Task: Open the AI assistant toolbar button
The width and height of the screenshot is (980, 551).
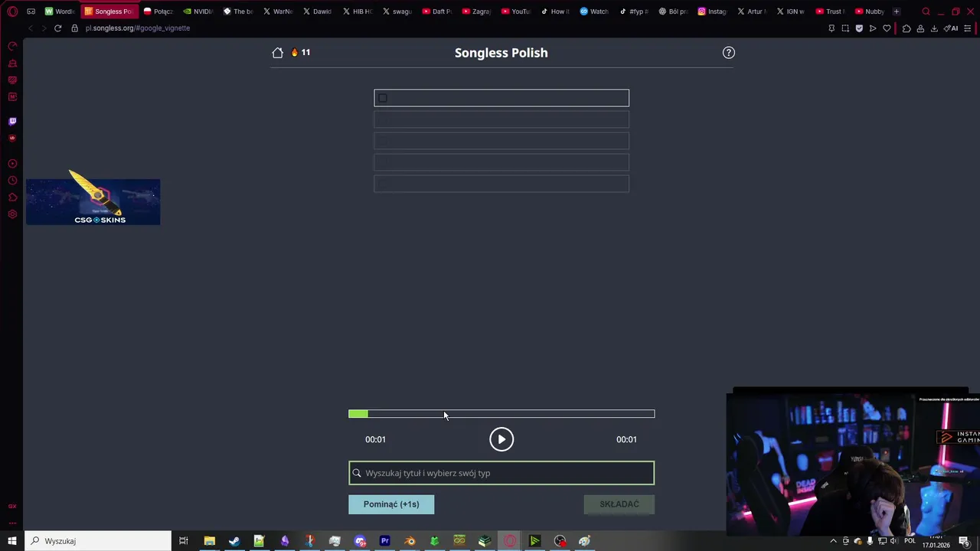Action: (951, 28)
